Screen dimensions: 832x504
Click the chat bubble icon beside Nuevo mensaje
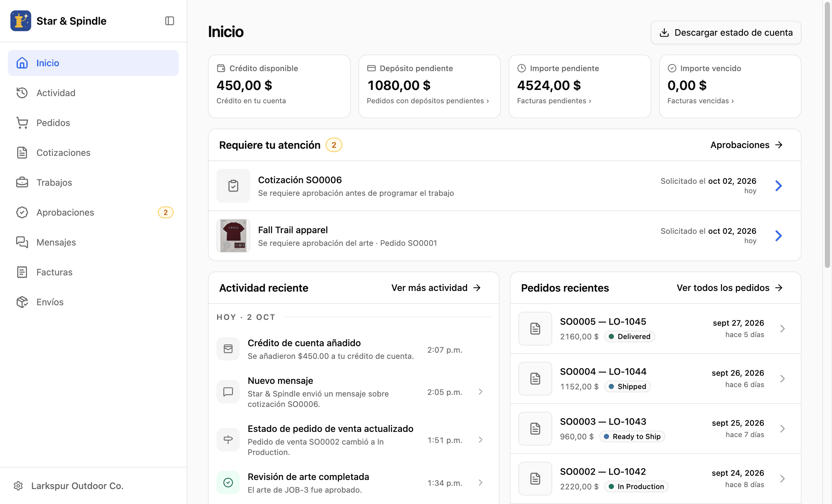(228, 392)
